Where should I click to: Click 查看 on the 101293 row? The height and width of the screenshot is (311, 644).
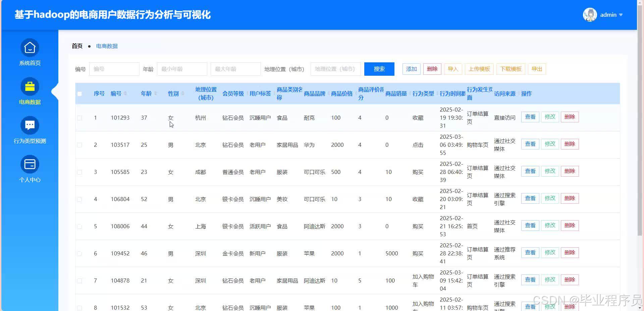point(530,117)
